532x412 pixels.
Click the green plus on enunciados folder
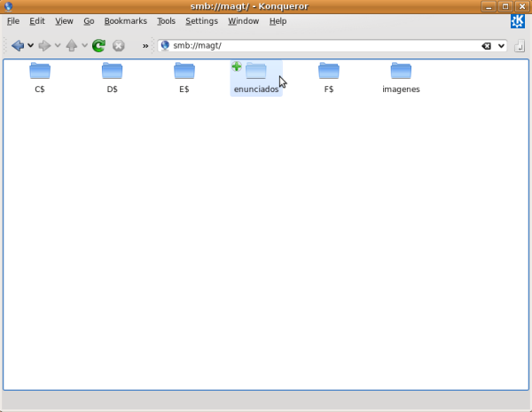point(236,66)
